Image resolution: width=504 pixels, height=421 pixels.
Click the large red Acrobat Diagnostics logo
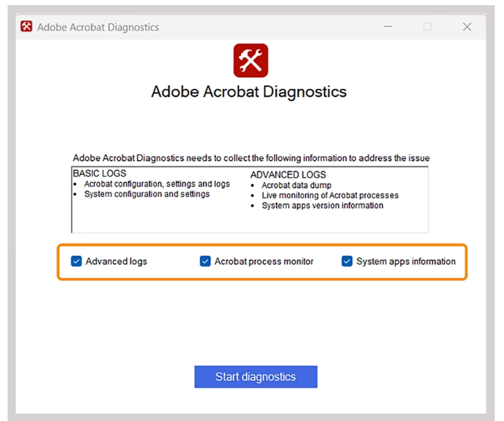251,61
